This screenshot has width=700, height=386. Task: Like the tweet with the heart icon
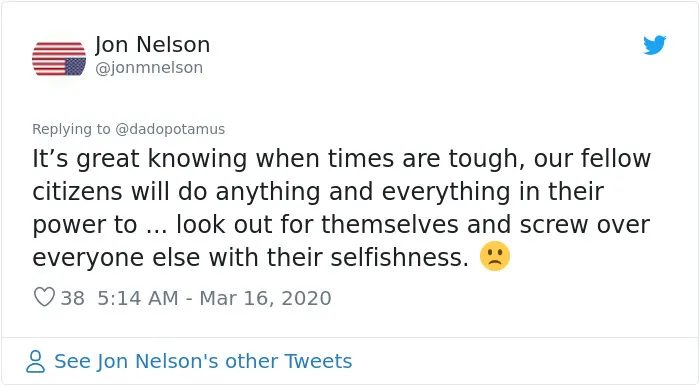pos(44,297)
